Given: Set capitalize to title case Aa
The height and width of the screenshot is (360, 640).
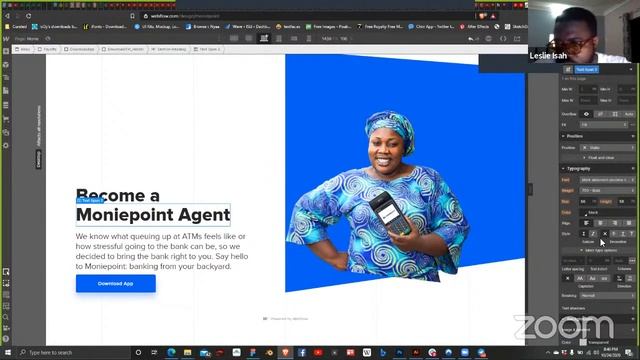Looking at the screenshot, I should (x=592, y=278).
